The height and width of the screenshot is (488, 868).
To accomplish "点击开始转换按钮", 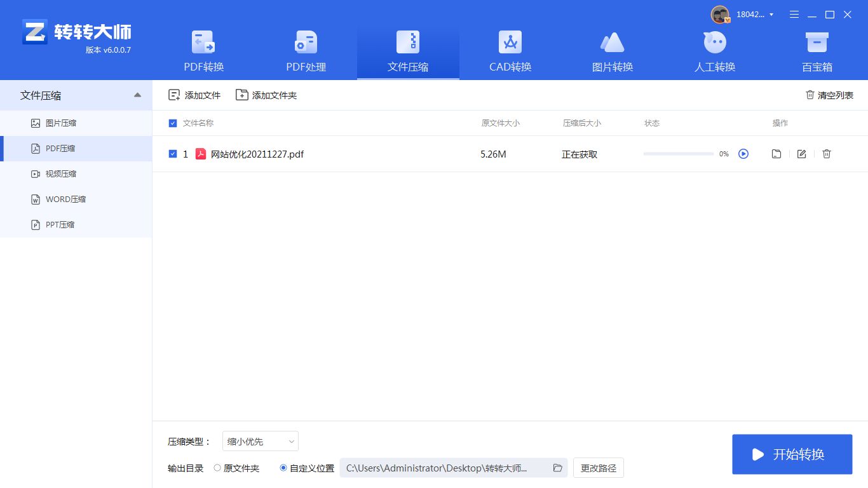I will 792,454.
